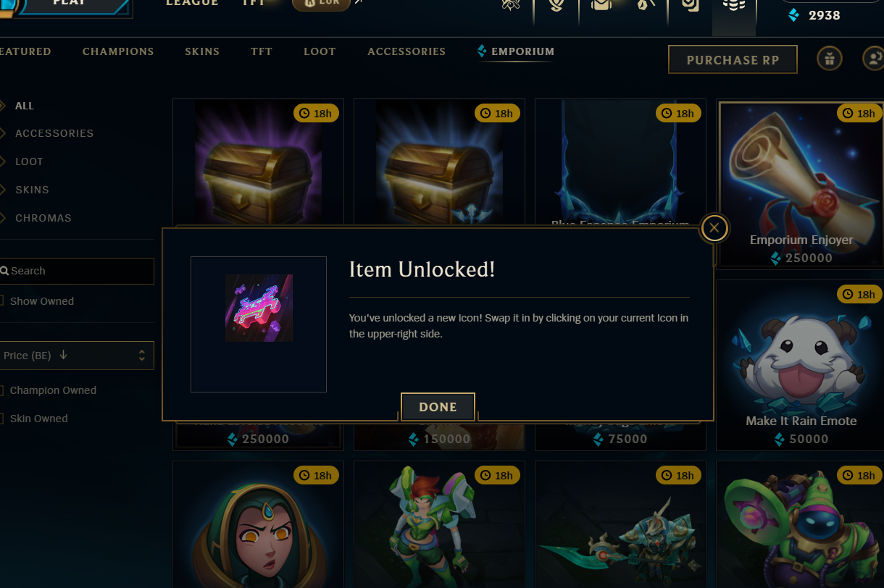
Task: Click the unlocked space invader summoner icon
Action: click(259, 308)
